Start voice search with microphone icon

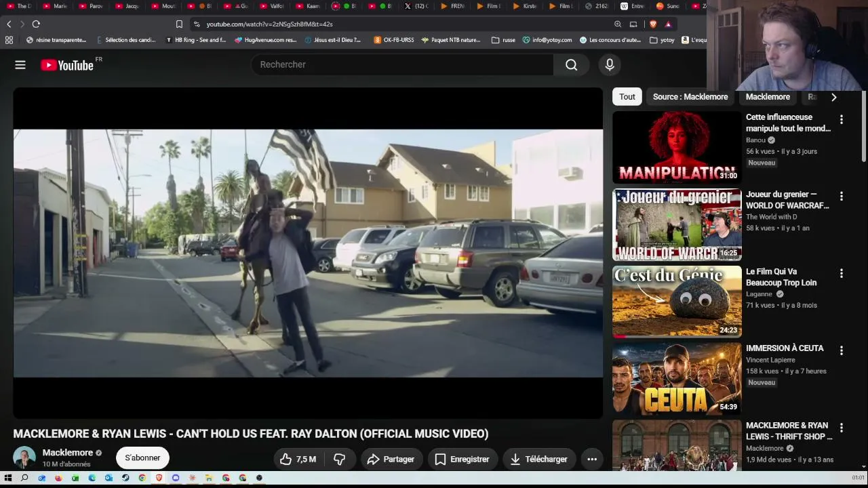[610, 64]
